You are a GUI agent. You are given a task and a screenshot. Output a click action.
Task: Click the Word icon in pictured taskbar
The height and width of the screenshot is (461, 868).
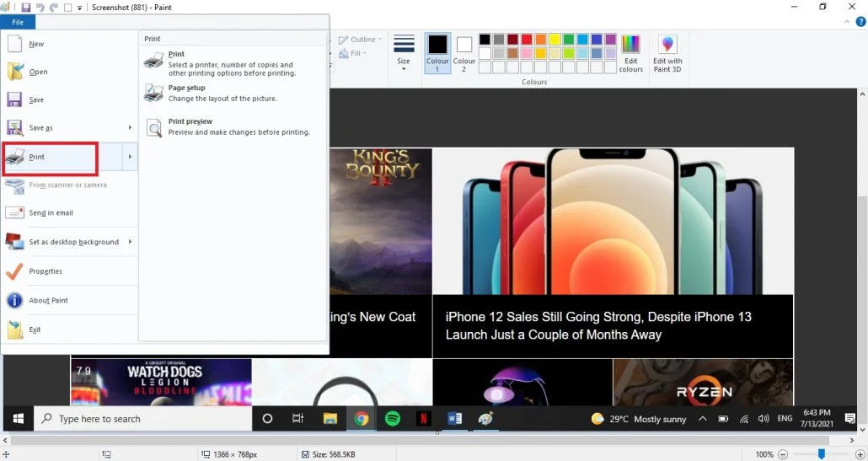[x=454, y=418]
